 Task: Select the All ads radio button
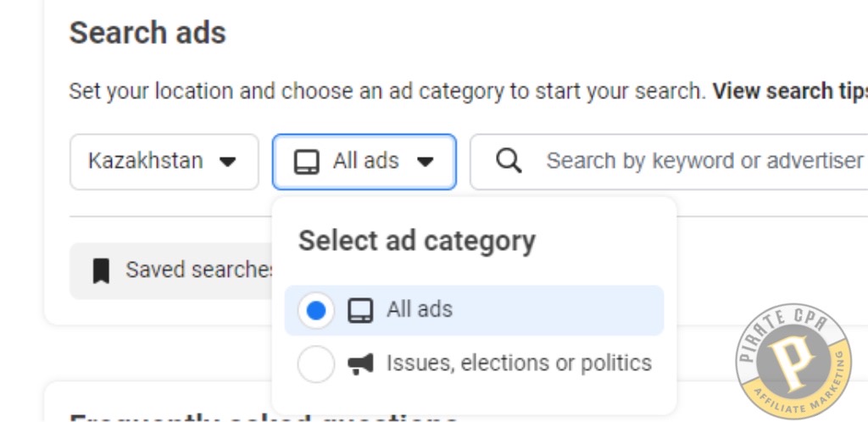point(316,310)
